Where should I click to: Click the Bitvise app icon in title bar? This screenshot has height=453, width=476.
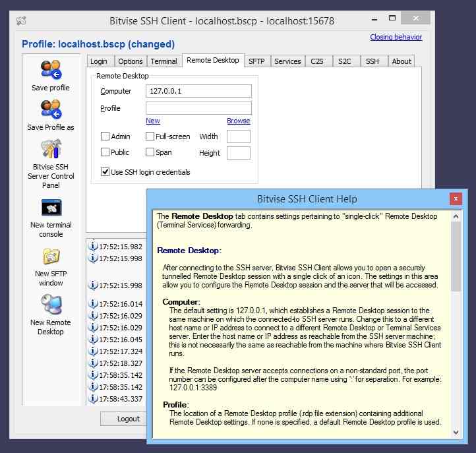21,21
